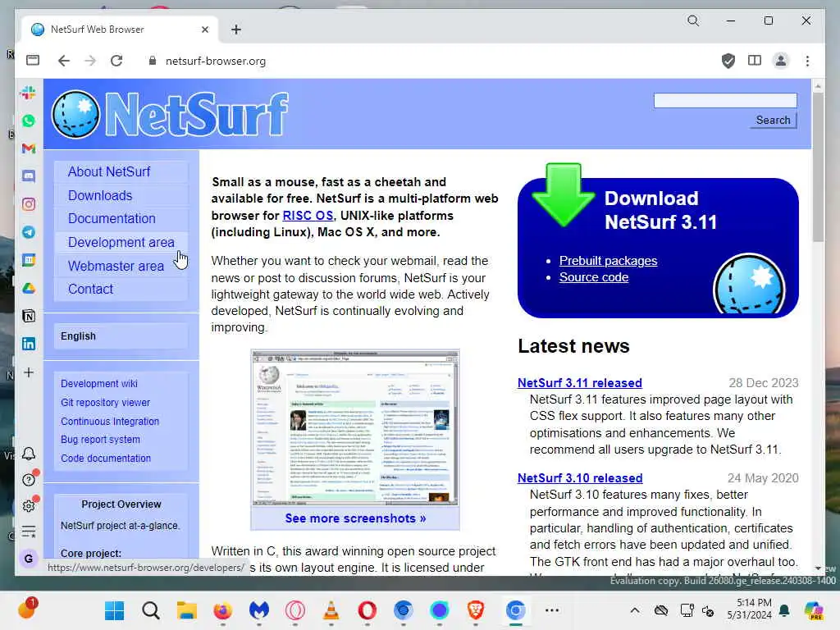Viewport: 840px width, 630px height.
Task: Open Git repository viewer link
Action: pos(105,402)
